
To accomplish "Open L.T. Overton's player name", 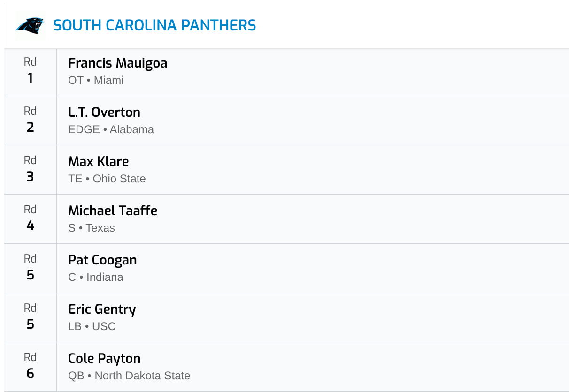I will point(104,112).
